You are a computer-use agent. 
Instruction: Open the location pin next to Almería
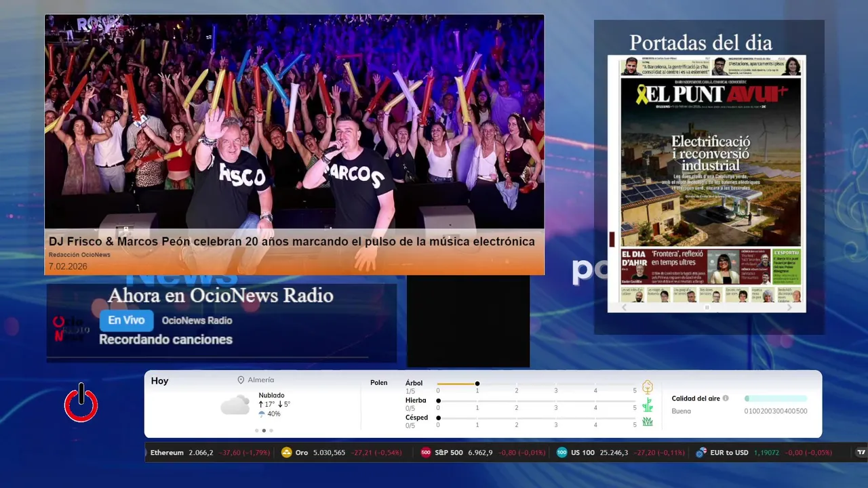pyautogui.click(x=241, y=380)
